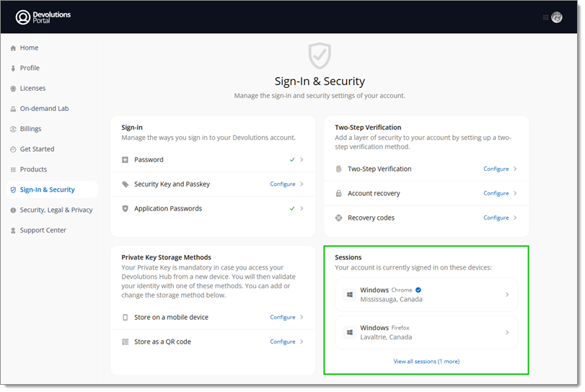Screen dimensions: 585x392
Task: Configure Recovery codes
Action: [x=496, y=218]
